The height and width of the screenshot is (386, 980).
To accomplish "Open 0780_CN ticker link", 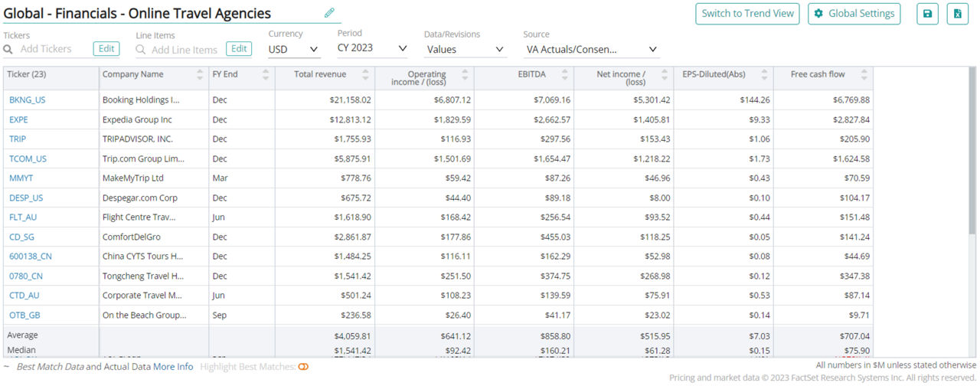I will 26,276.
